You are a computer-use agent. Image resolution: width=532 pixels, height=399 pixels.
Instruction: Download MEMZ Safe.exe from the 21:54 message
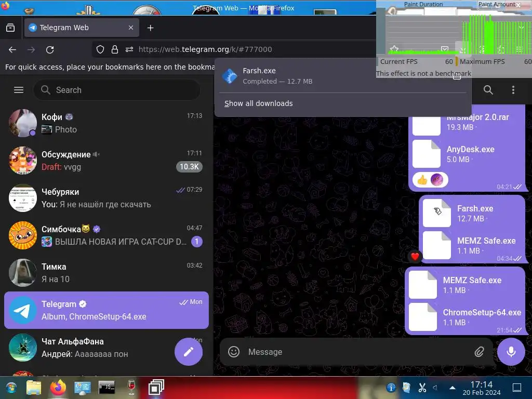pos(423,285)
